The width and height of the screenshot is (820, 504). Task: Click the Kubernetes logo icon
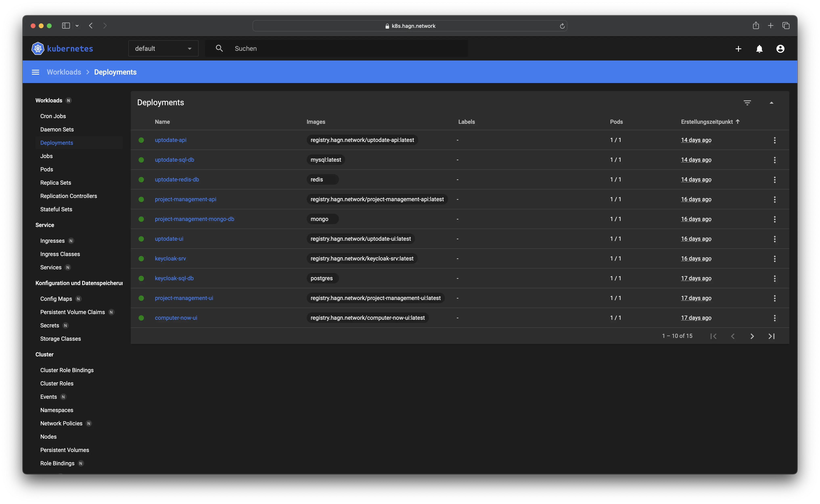(x=38, y=48)
